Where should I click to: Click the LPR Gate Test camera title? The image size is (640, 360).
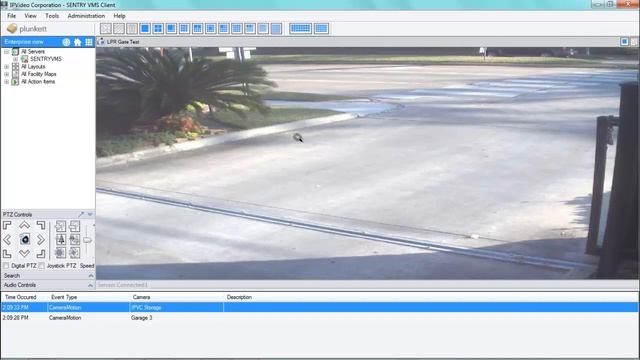click(123, 42)
